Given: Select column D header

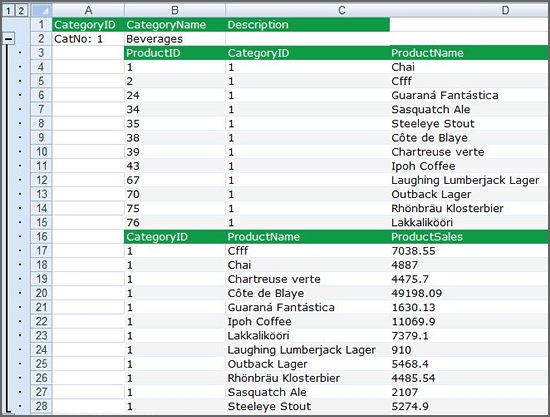Looking at the screenshot, I should tap(469, 10).
